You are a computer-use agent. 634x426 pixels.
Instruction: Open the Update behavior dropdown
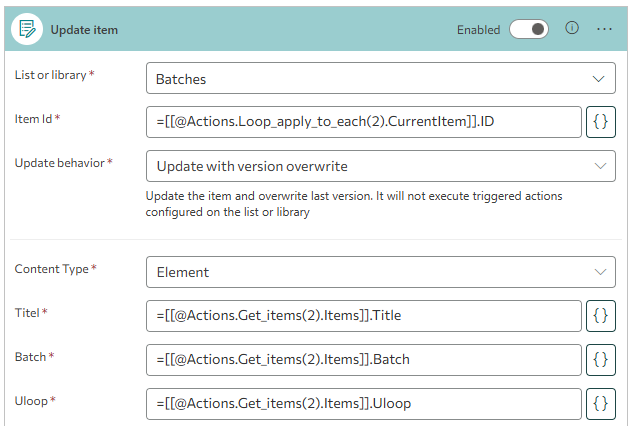point(380,165)
